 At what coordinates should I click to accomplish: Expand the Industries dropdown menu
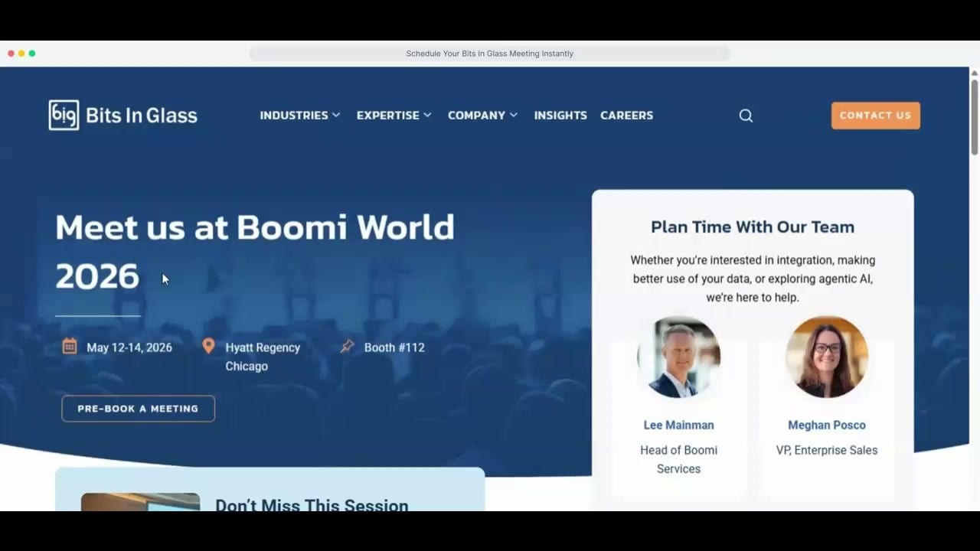300,116
